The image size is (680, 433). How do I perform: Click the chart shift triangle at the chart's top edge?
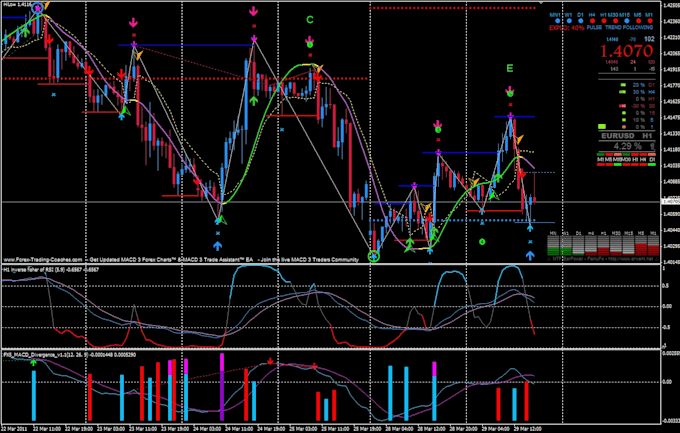click(x=540, y=3)
